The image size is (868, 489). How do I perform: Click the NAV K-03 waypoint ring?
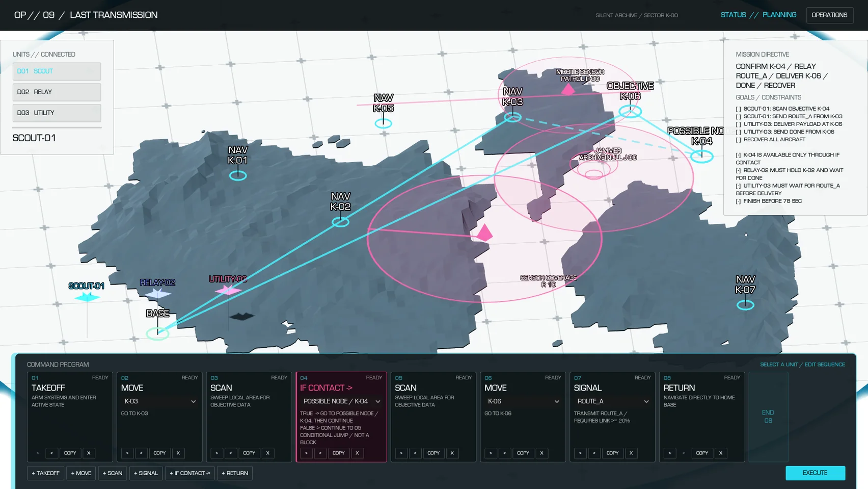(x=512, y=117)
